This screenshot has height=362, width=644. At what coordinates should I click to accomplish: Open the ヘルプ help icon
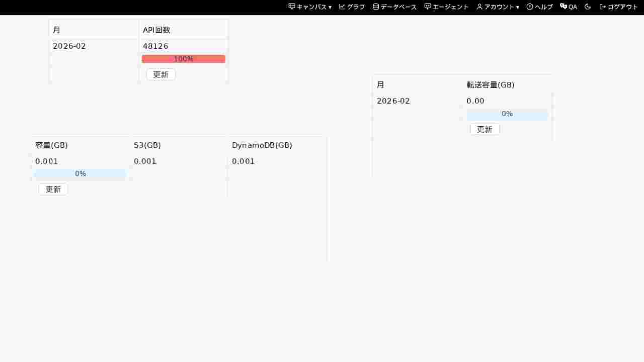pos(529,7)
